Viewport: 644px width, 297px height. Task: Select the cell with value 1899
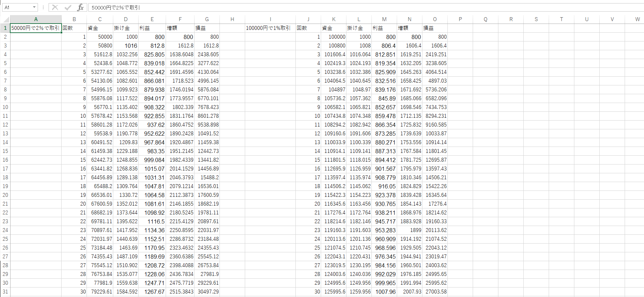[409, 230]
